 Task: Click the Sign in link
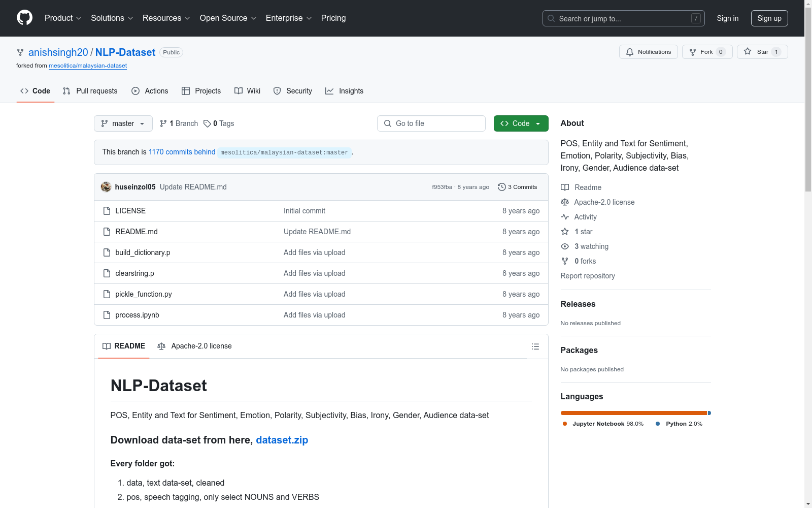(x=728, y=18)
